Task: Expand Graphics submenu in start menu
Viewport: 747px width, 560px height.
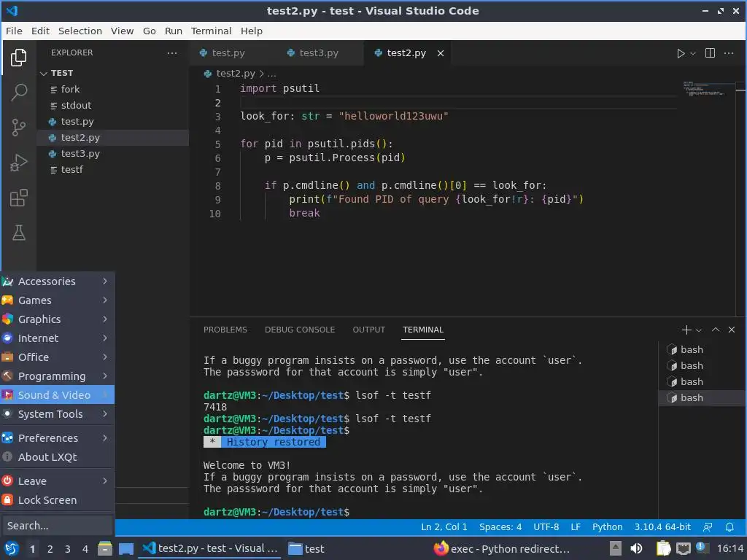Action: click(57, 319)
